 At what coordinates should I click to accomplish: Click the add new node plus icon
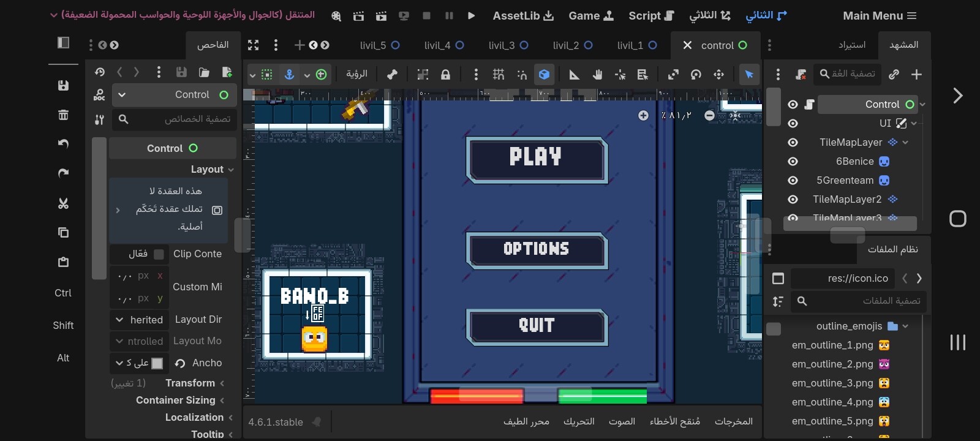click(x=916, y=75)
